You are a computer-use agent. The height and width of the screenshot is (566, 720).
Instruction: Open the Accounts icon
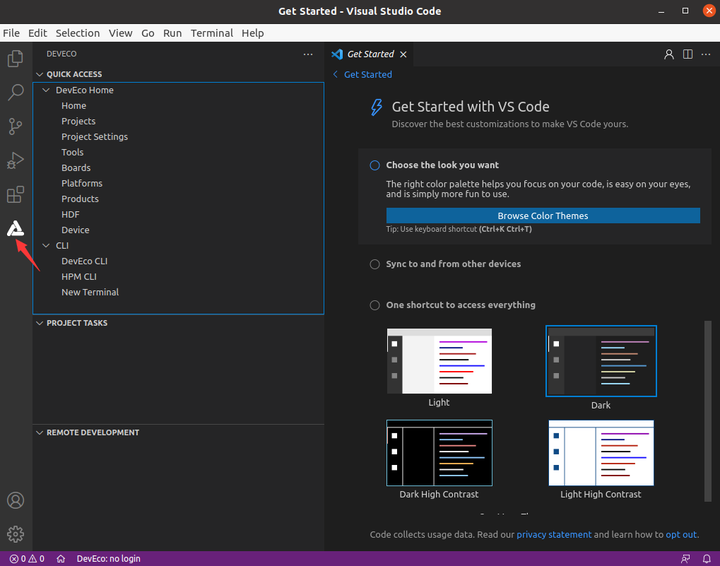tap(15, 500)
